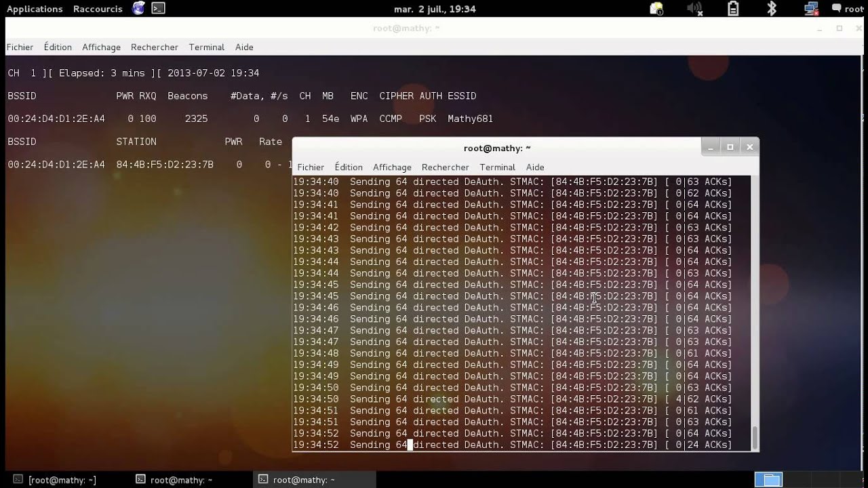868x488 pixels.
Task: Minimize the background terminal window
Action: coord(819,28)
